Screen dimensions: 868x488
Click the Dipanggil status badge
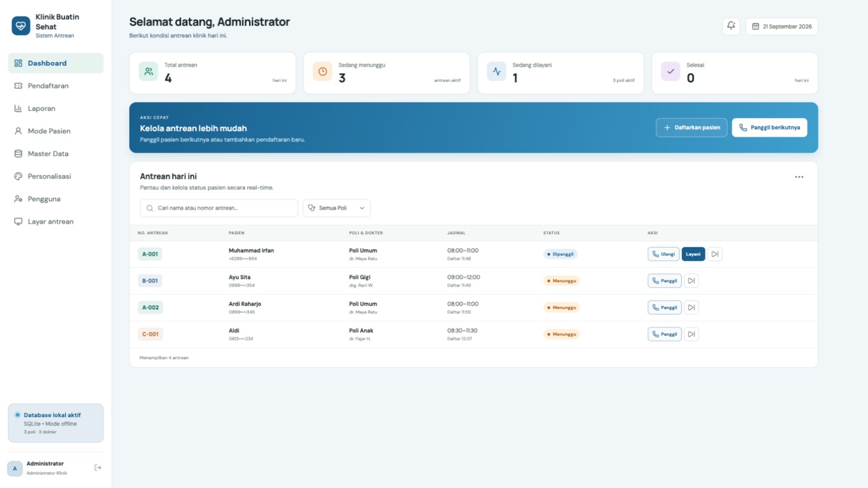coord(560,254)
